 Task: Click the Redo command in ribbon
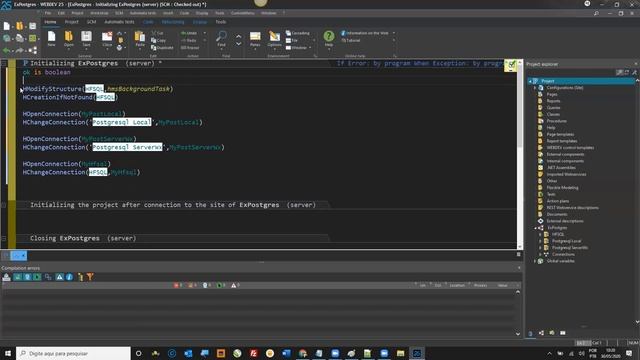189,40
